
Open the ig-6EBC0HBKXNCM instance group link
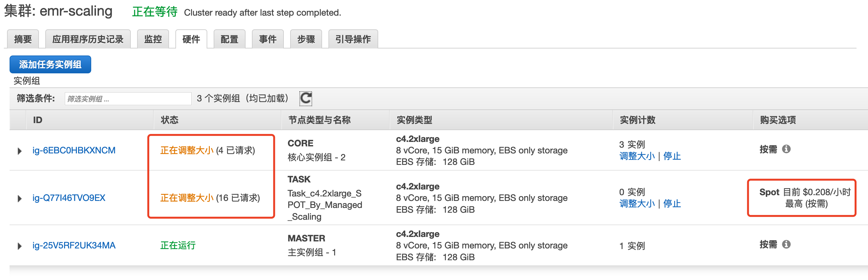(x=74, y=150)
